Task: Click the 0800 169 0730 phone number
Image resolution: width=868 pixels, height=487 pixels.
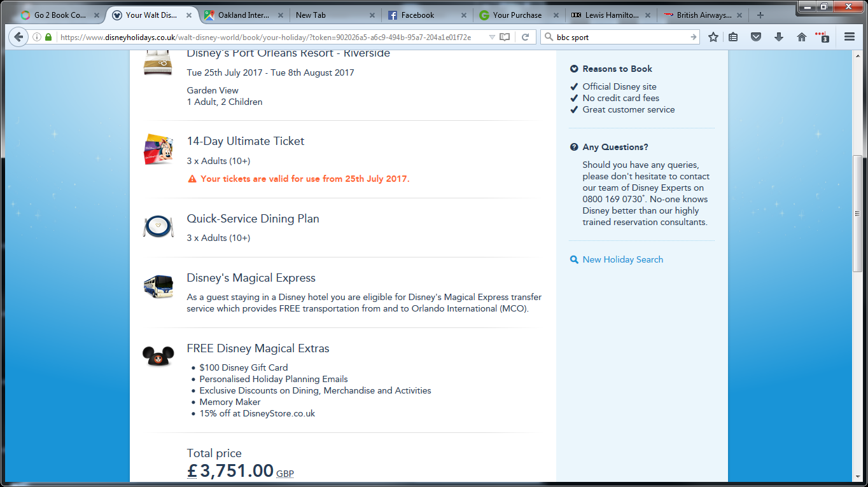Action: coord(612,199)
